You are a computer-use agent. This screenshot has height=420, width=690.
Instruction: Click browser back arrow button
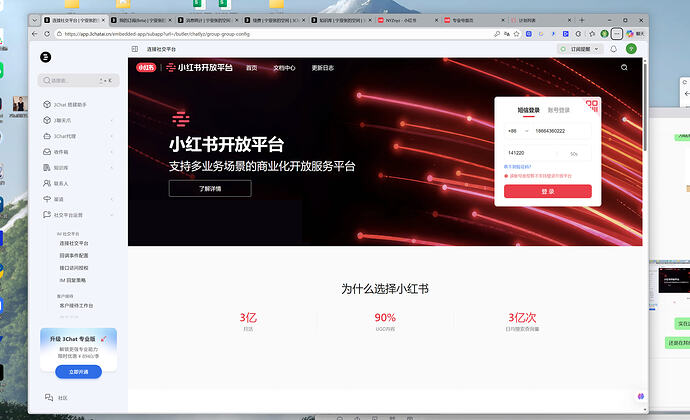click(35, 34)
